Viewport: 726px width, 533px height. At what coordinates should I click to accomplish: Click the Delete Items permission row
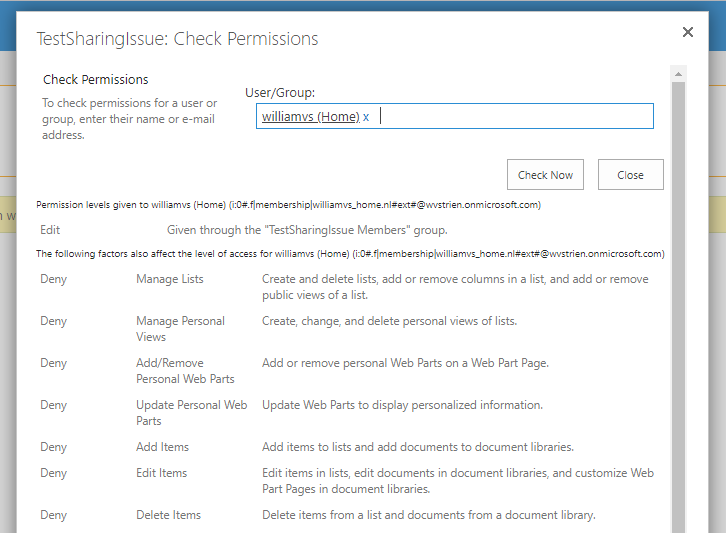pos(168,515)
